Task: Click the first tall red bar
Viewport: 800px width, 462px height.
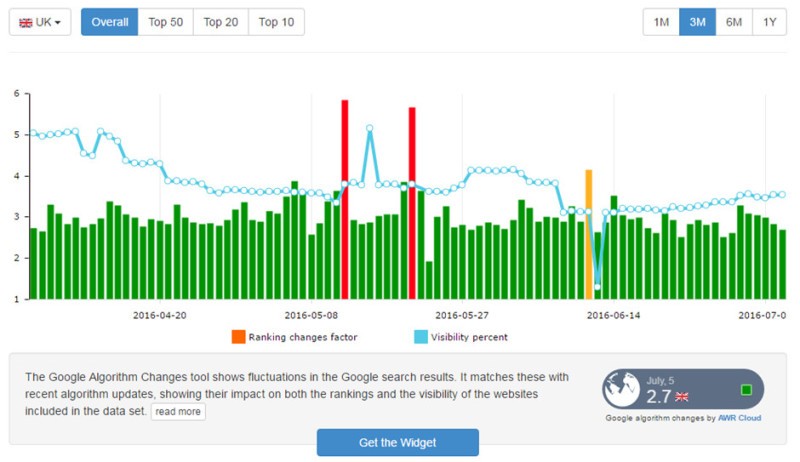Action: [345, 199]
